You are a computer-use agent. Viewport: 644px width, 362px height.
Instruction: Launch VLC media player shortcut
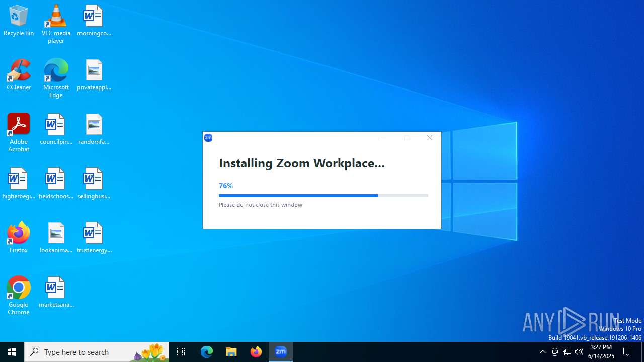[x=56, y=24]
